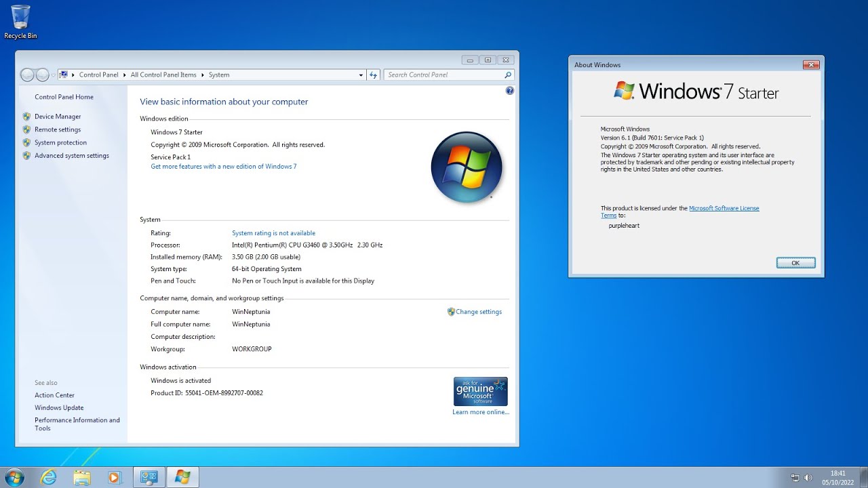Maximize the System Control Panel window
868x488 pixels.
pos(488,60)
